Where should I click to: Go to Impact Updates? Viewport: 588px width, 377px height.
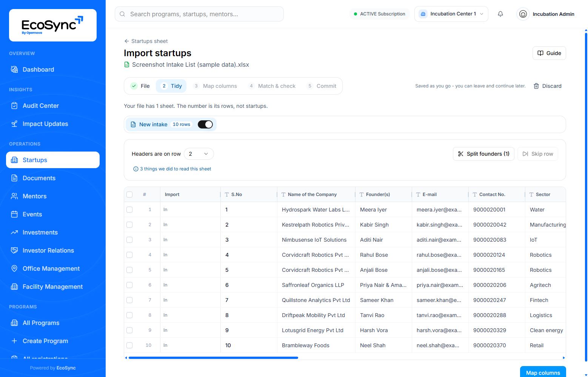[53, 124]
